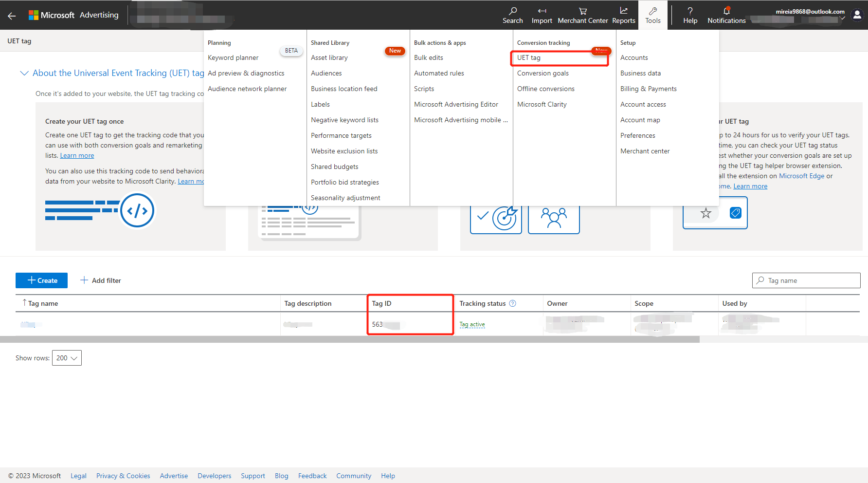Click the horizontal table scrollbar
The image size is (868, 483).
click(x=349, y=339)
